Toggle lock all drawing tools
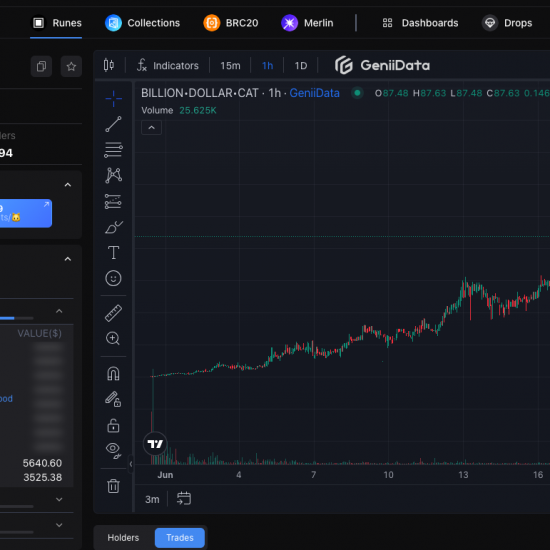The image size is (550, 550). click(x=113, y=425)
